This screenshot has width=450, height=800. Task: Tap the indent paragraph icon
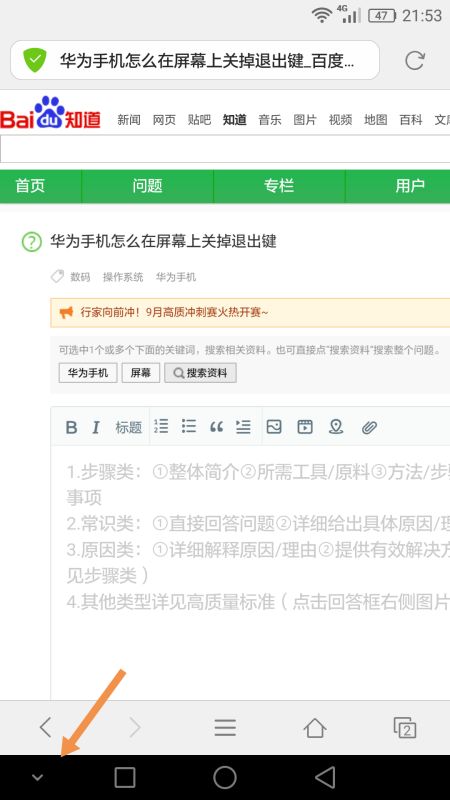[243, 426]
